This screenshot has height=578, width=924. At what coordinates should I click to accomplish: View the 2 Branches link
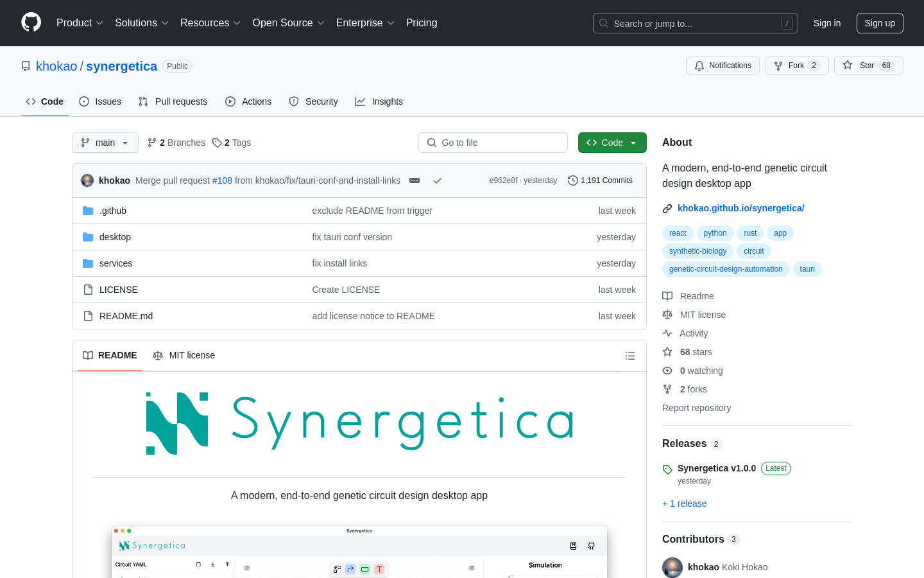[176, 143]
